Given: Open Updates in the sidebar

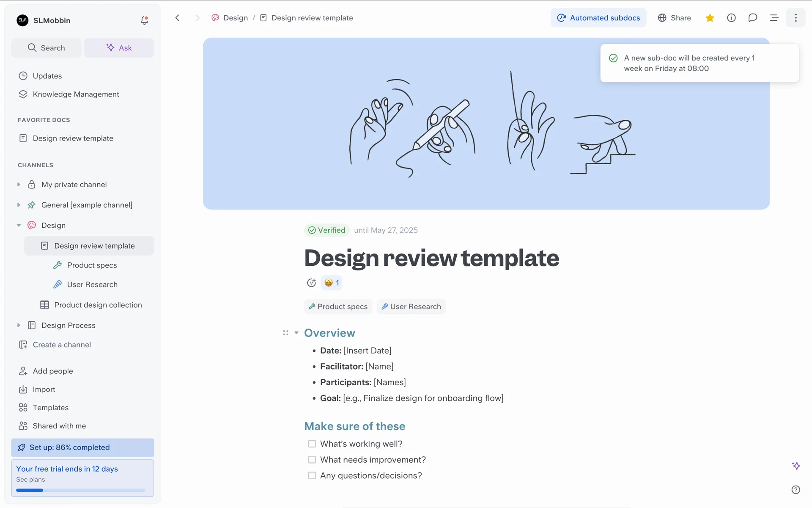Looking at the screenshot, I should tap(47, 76).
